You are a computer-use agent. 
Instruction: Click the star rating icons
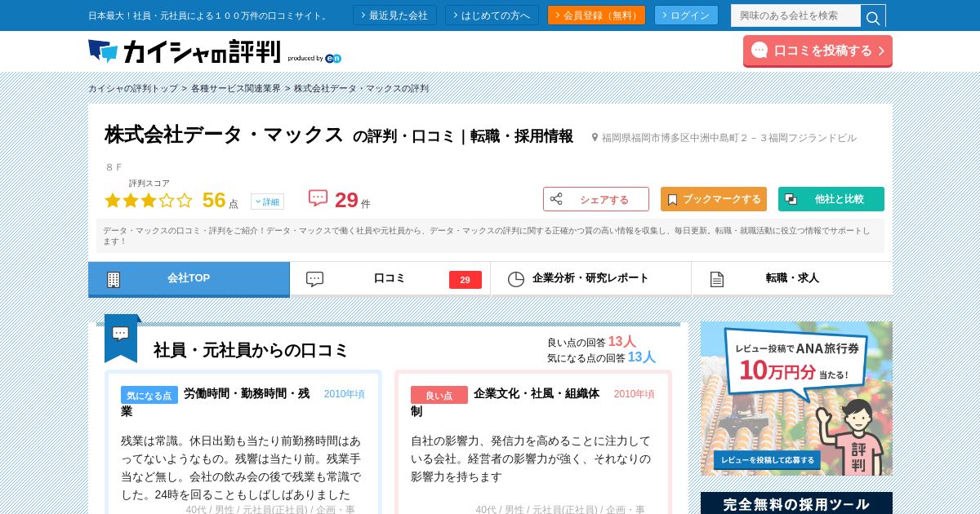[149, 201]
